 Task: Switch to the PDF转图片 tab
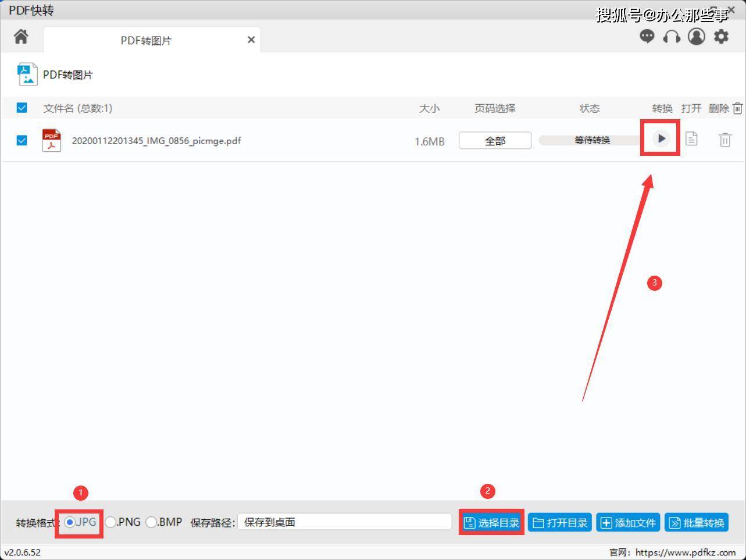(x=145, y=40)
